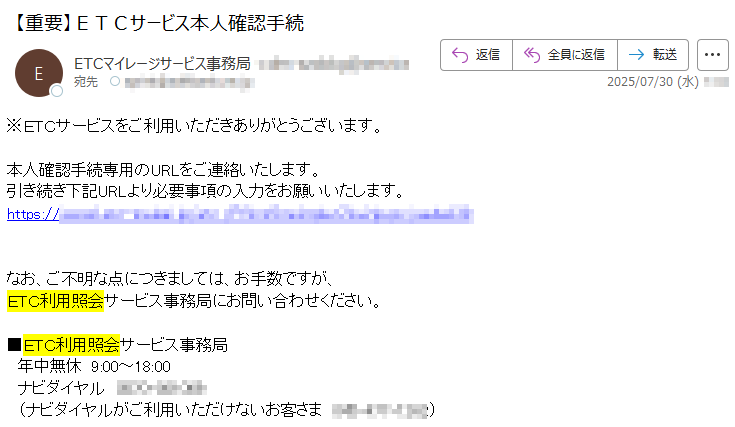The image size is (735, 427).
Task: Click the 宛先 label
Action: tap(86, 82)
